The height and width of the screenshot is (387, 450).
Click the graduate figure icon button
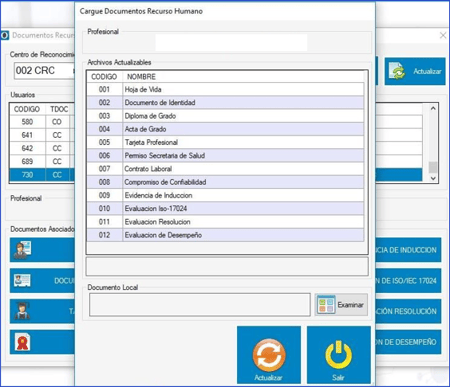(x=22, y=311)
